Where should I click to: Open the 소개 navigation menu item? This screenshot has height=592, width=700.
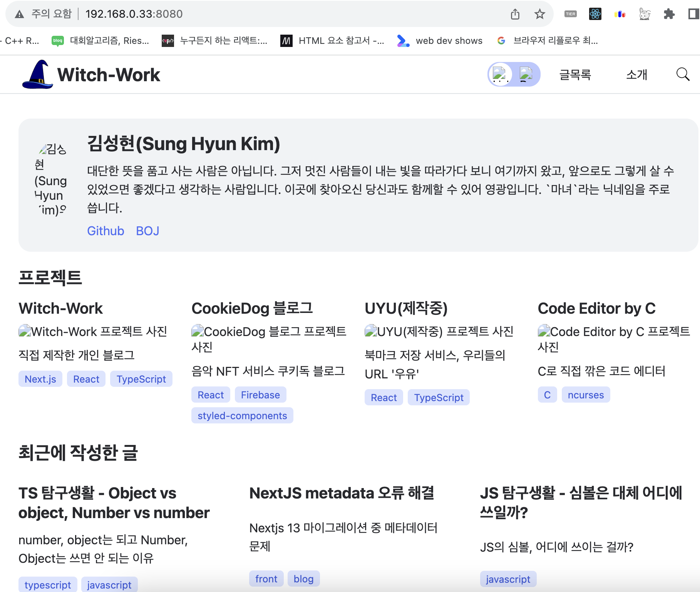(636, 75)
